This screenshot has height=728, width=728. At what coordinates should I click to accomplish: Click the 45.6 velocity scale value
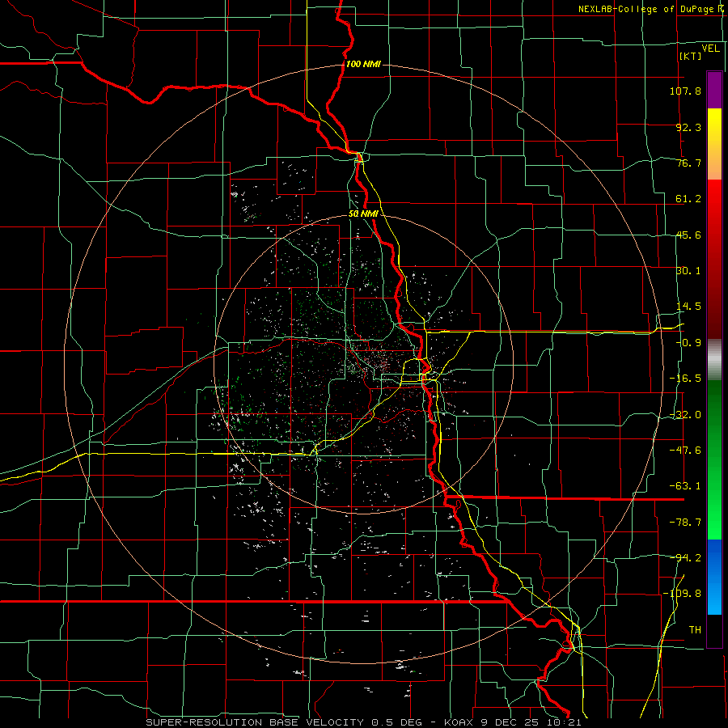pos(688,235)
